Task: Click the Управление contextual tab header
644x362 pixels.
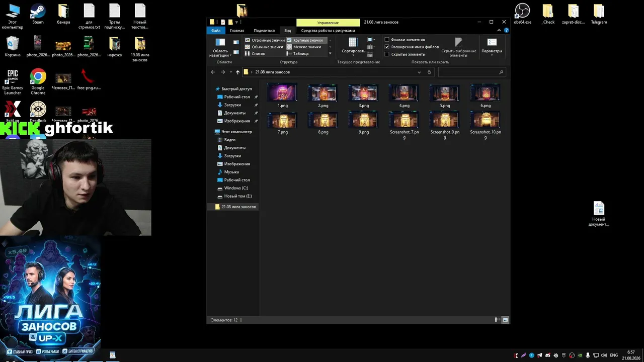Action: pos(328,22)
